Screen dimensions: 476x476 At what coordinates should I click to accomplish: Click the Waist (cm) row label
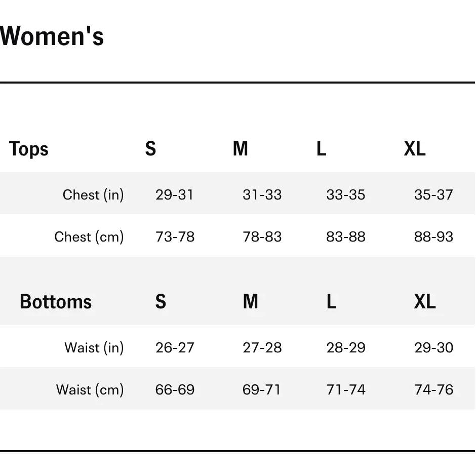tap(90, 389)
